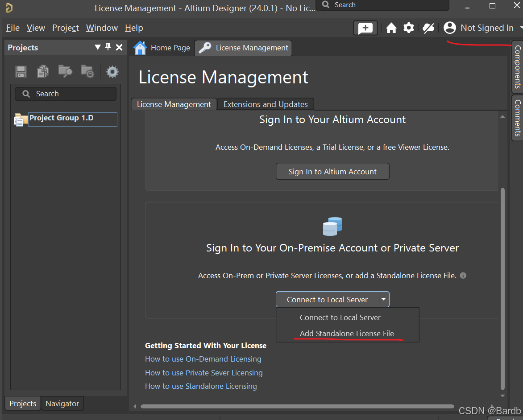Expand the Connect to Local Server dropdown arrow
This screenshot has width=523, height=420.
coord(384,299)
